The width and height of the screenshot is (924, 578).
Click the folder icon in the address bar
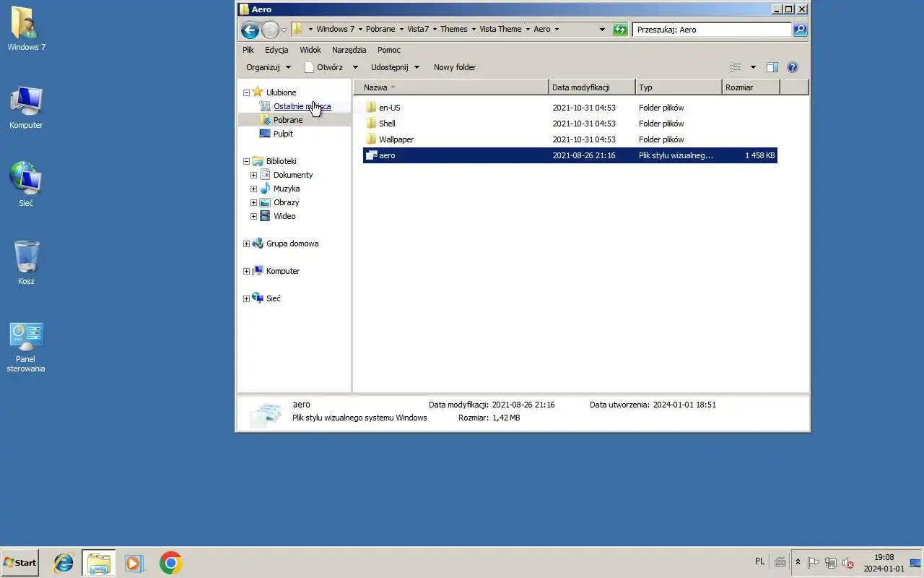(x=297, y=29)
